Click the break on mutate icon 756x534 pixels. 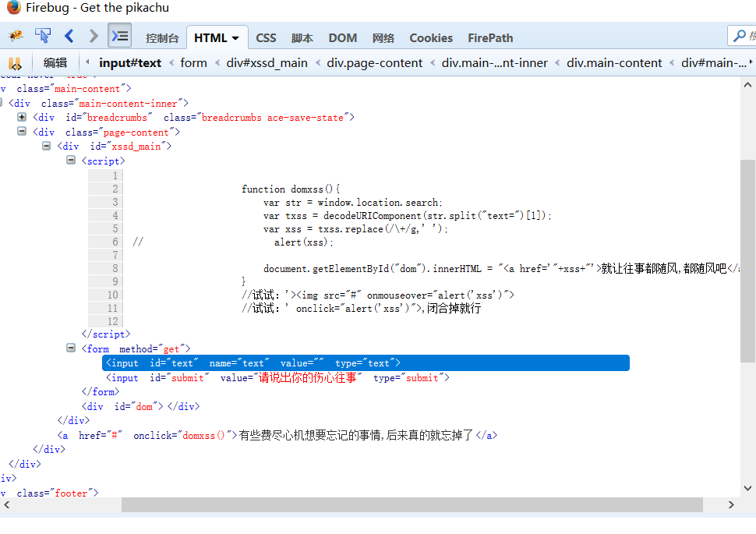pyautogui.click(x=15, y=63)
